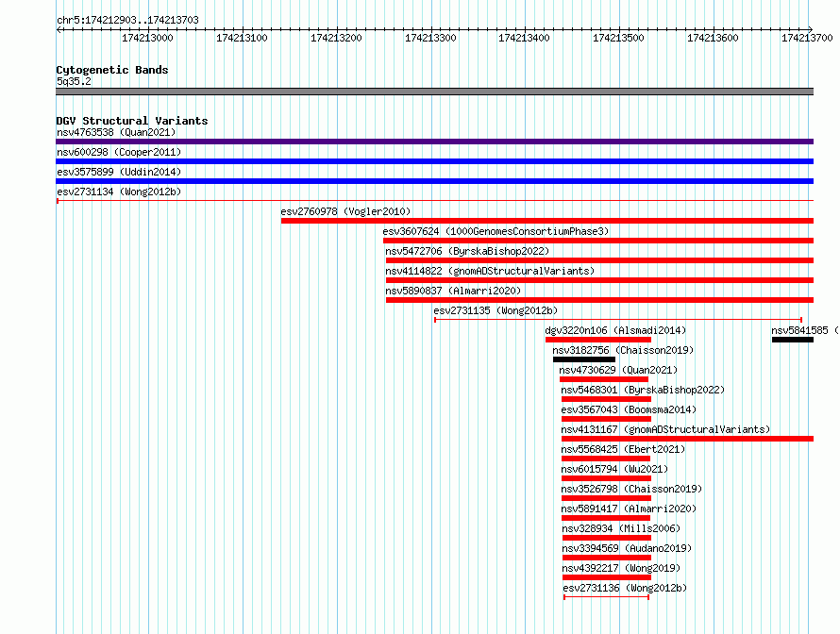Select nsv5568425 (Ebert2021) label

point(623,449)
